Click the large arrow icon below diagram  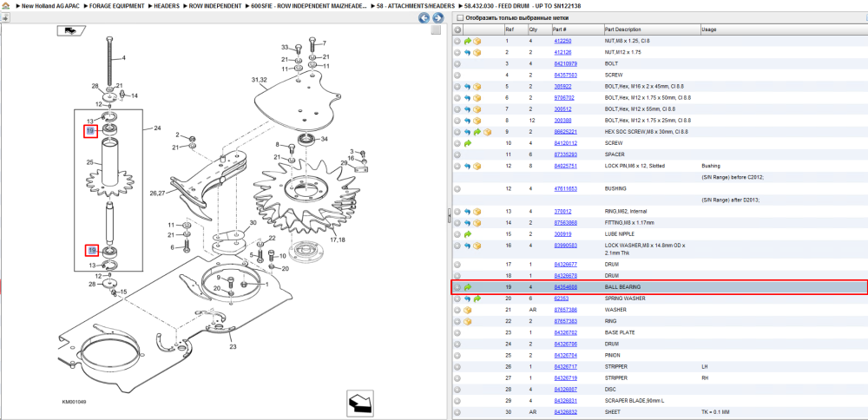coord(360,404)
